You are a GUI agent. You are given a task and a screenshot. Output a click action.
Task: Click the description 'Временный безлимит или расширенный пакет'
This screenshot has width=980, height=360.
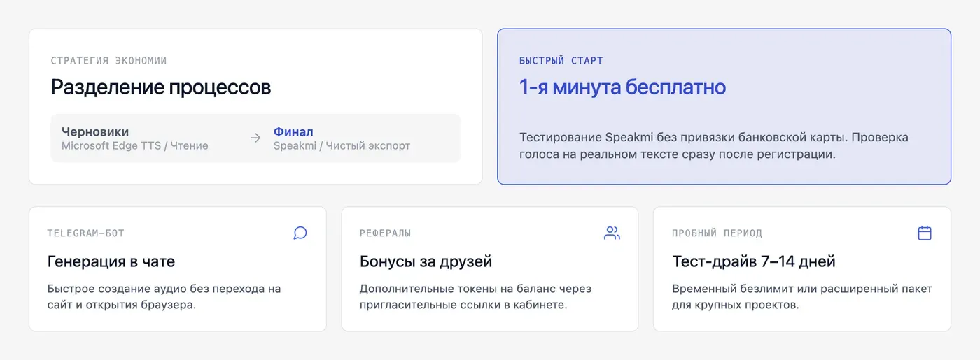tap(802, 297)
